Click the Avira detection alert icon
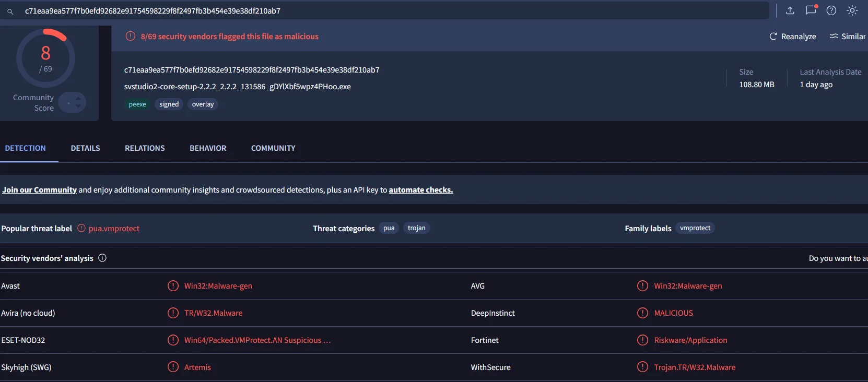The image size is (868, 382). click(x=173, y=313)
